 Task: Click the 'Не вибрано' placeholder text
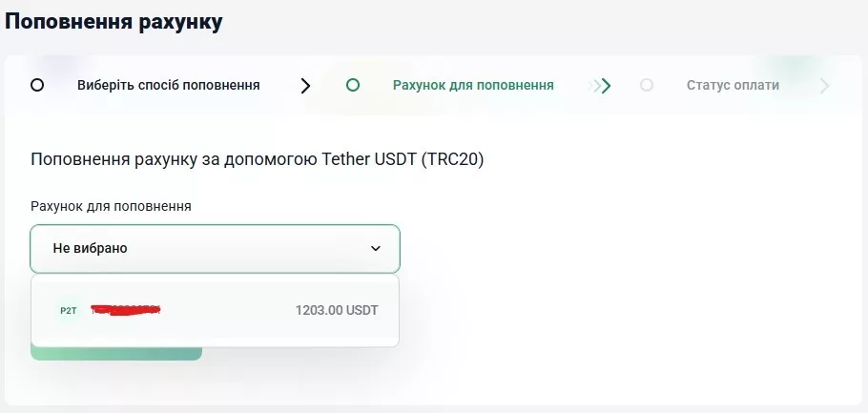(x=90, y=248)
